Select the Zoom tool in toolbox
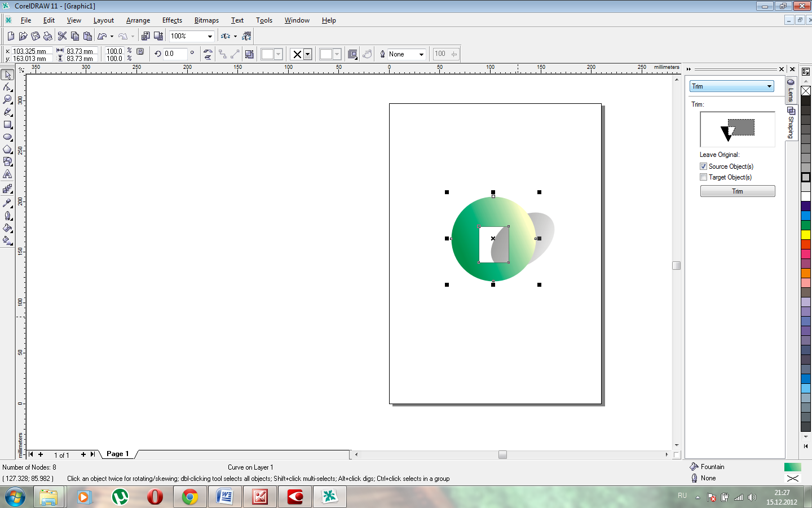The width and height of the screenshot is (812, 508). (x=7, y=100)
